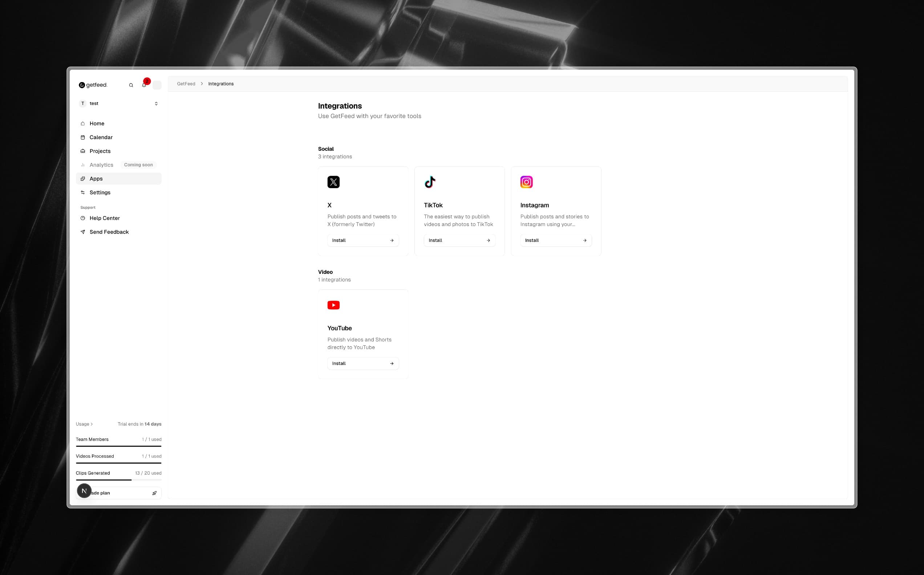Install the TikTok integration

(459, 240)
